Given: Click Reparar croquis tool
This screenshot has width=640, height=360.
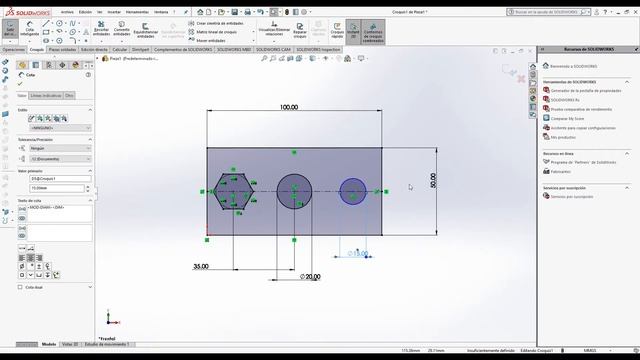Looking at the screenshot, I should (300, 31).
